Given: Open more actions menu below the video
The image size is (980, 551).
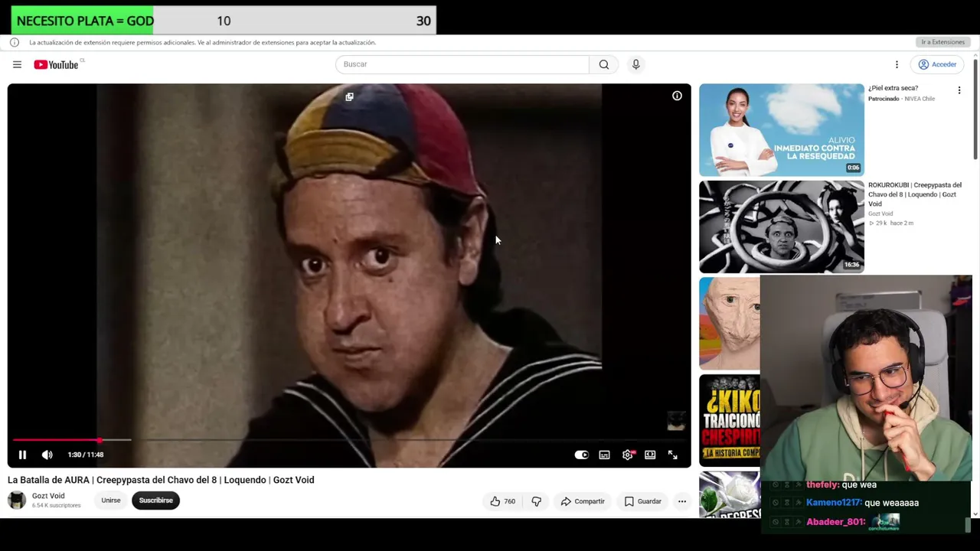Looking at the screenshot, I should [x=681, y=501].
